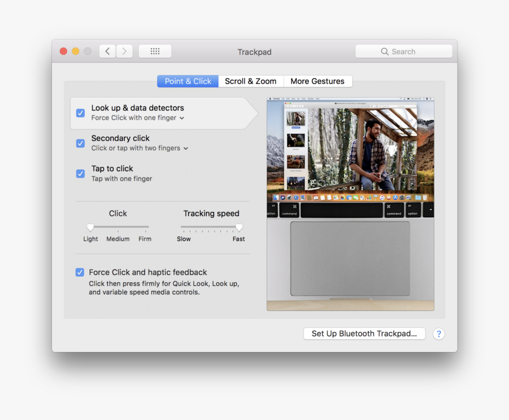Uncheck Secondary click
Screen dimensions: 509x420
(x=80, y=143)
